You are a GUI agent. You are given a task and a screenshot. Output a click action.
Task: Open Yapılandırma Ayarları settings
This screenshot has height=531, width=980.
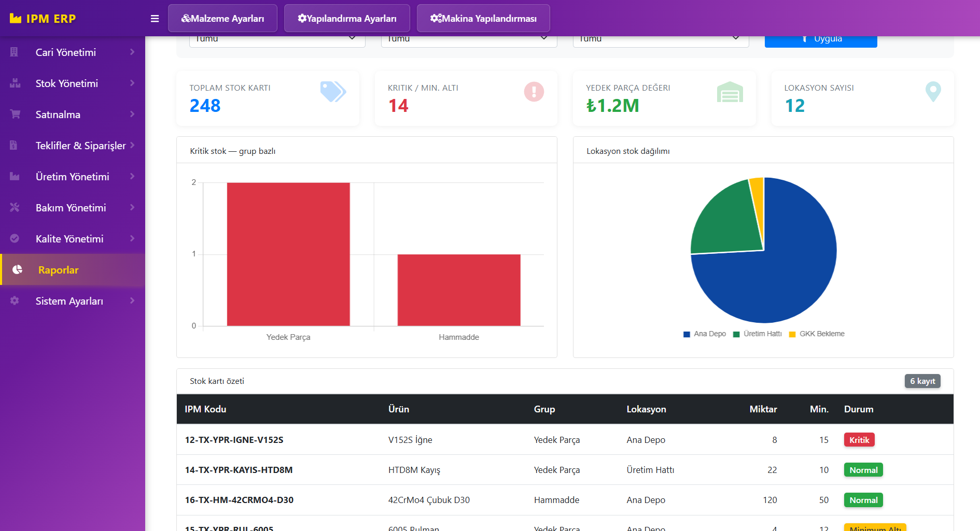[347, 18]
